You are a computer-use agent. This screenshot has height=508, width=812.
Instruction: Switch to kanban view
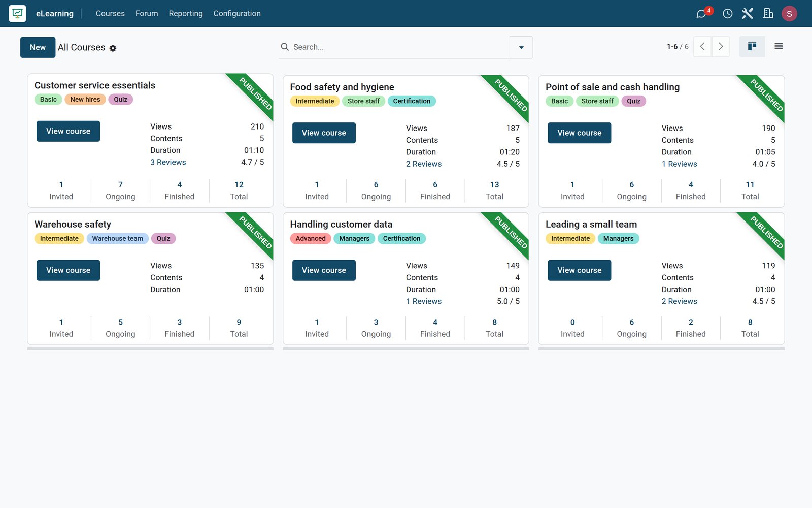click(752, 47)
